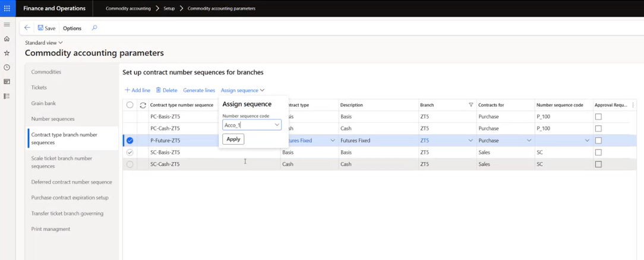The height and width of the screenshot is (260, 644).
Task: Expand the Number sequence code dropdown
Action: (277, 125)
